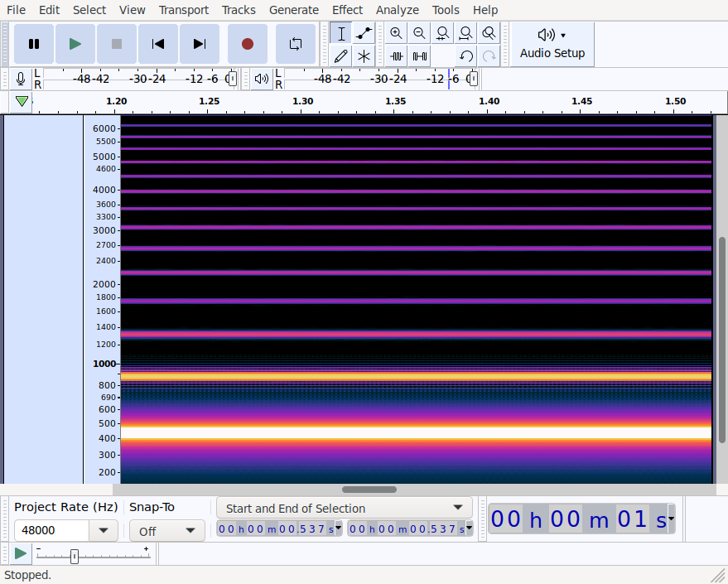Screen dimensions: 728x584
Task: Open the View menu
Action: pyautogui.click(x=132, y=10)
